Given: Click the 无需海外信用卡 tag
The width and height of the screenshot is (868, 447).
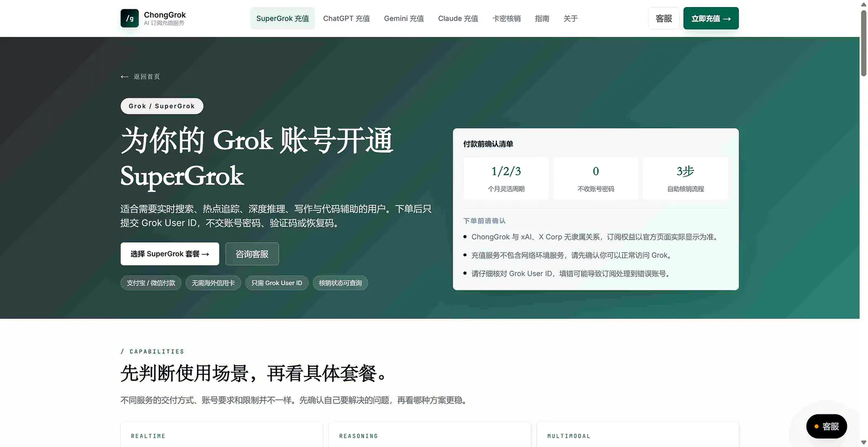Looking at the screenshot, I should tap(213, 283).
